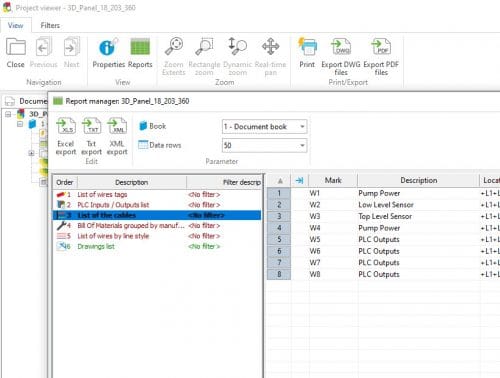This screenshot has width=500, height=378.
Task: Click List of wires tags report icon
Action: tap(61, 194)
